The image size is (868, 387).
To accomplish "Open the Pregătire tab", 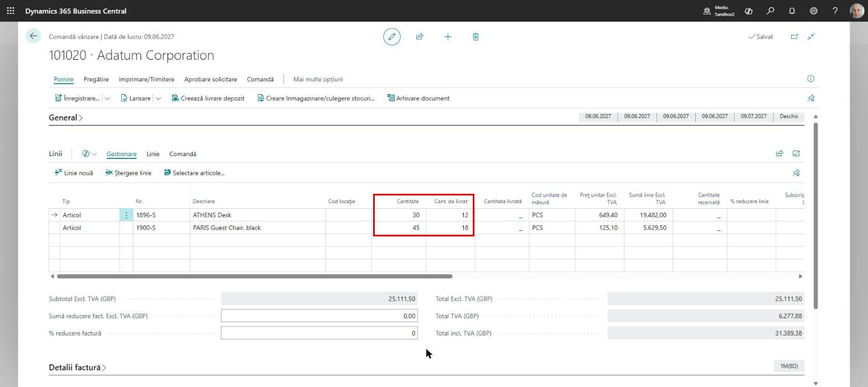I will point(96,79).
